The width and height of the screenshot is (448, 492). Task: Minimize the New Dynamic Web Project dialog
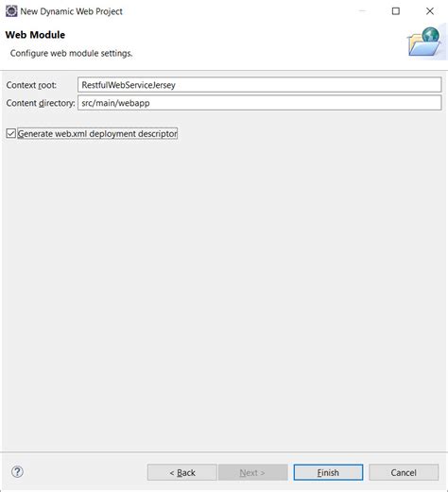coord(362,11)
